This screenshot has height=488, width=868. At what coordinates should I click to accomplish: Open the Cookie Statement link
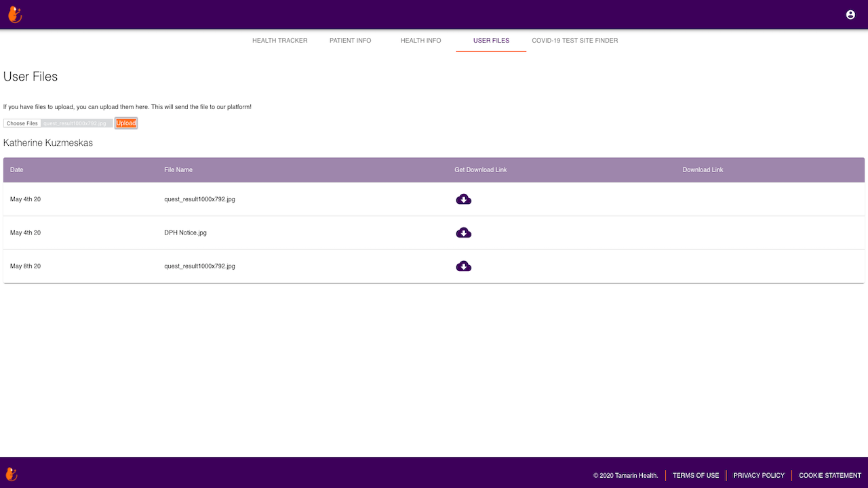point(830,475)
